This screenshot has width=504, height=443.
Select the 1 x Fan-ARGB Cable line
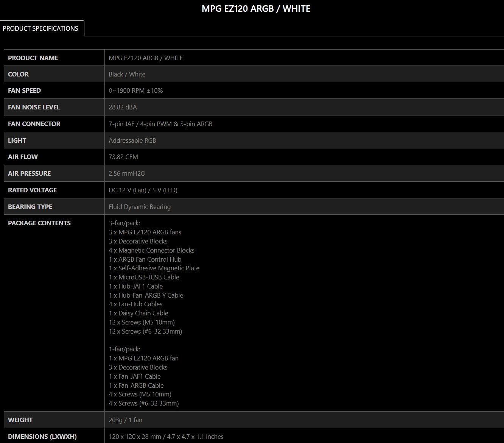pos(136,385)
